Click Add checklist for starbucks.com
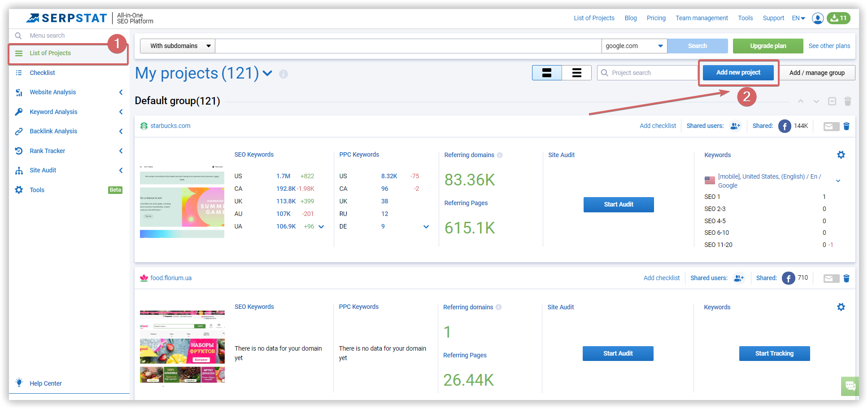The image size is (868, 409). coord(658,126)
